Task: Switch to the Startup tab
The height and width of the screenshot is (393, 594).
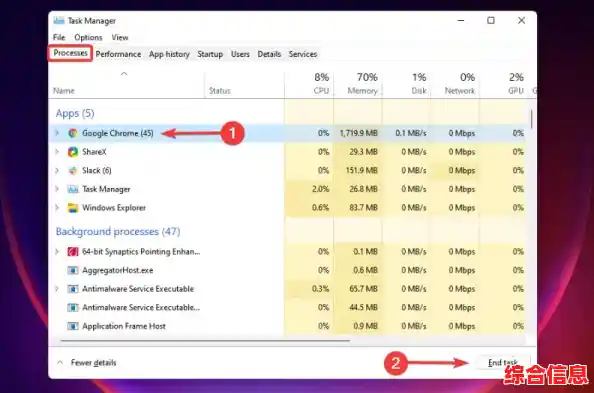Action: (210, 54)
